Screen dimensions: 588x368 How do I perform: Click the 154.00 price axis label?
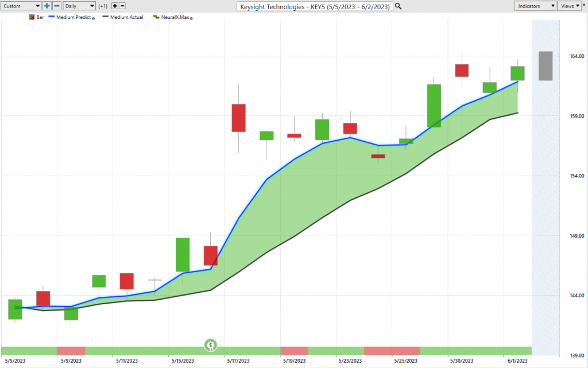pos(577,176)
